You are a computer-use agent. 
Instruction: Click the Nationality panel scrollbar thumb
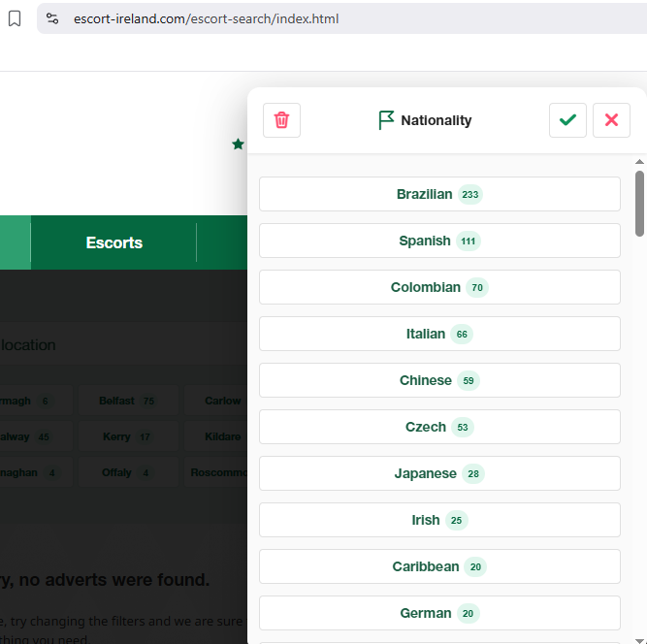point(639,204)
